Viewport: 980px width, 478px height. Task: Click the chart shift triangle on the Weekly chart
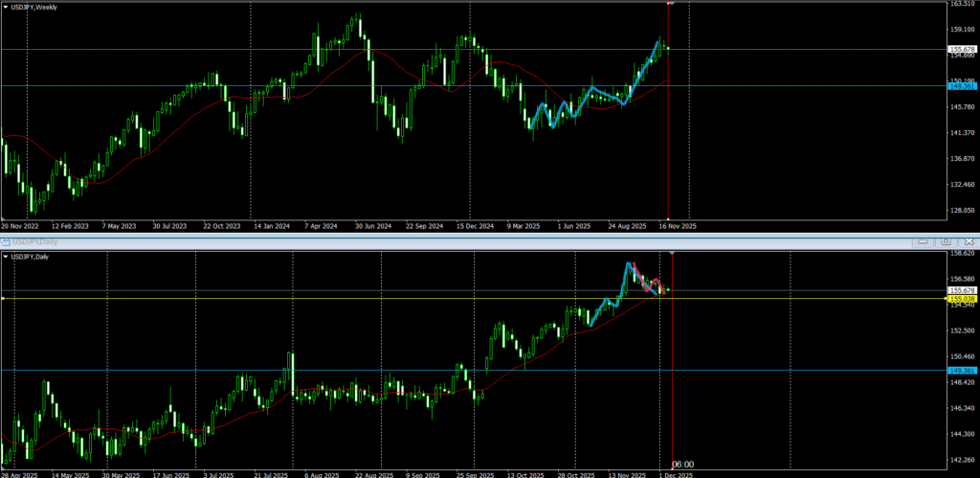click(x=671, y=4)
